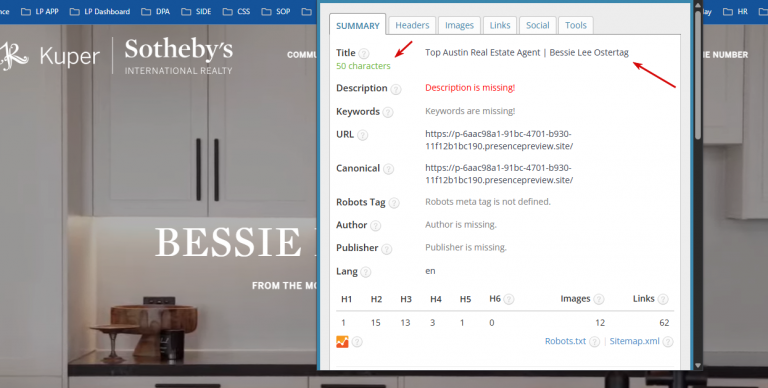Click the scroll up arrow of popup scrollbar
Image resolution: width=768 pixels, height=388 pixels.
pos(698,5)
